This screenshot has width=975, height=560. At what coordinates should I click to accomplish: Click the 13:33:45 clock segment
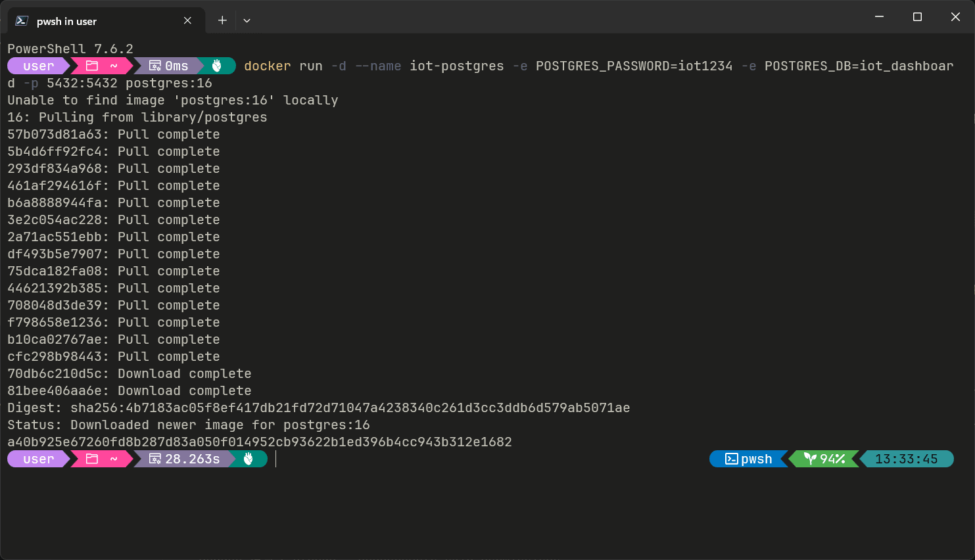coord(906,459)
